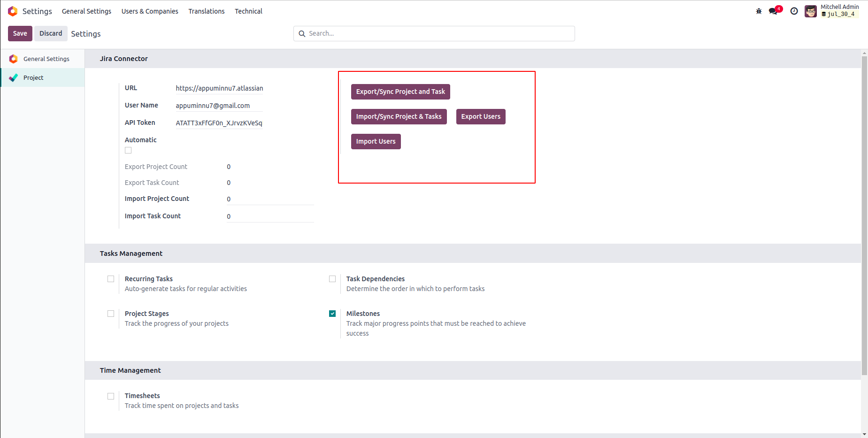The width and height of the screenshot is (868, 438).
Task: Click Export/Sync Project and Task button
Action: pyautogui.click(x=400, y=92)
